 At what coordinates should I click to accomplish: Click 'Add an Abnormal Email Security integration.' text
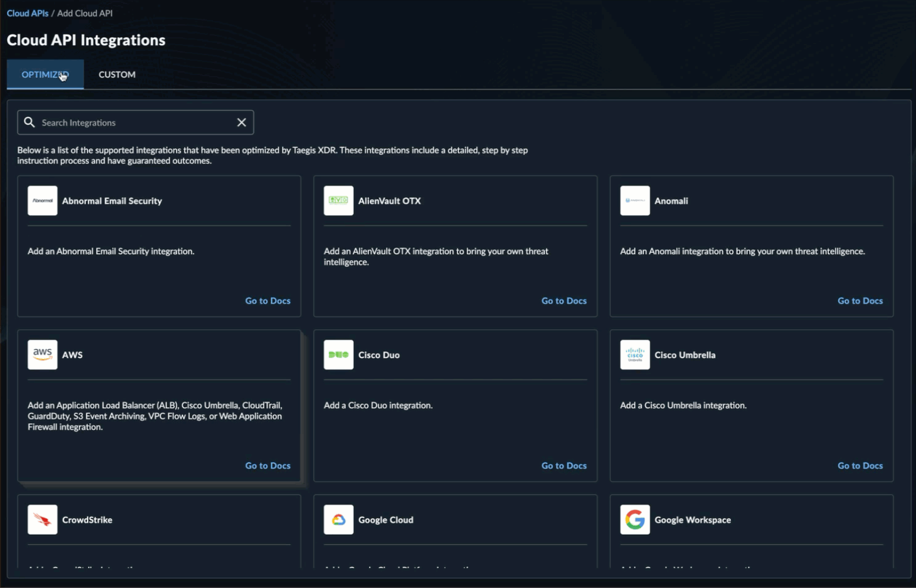pyautogui.click(x=111, y=251)
